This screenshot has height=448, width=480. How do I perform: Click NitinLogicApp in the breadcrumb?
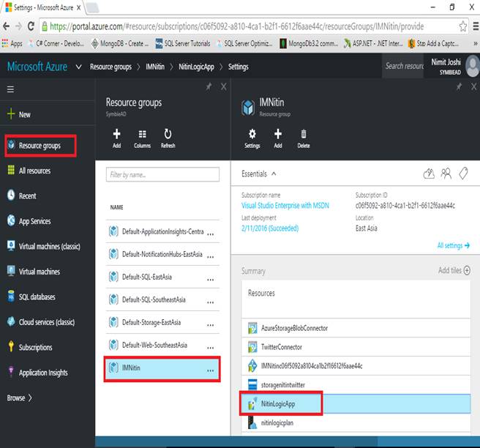point(196,67)
